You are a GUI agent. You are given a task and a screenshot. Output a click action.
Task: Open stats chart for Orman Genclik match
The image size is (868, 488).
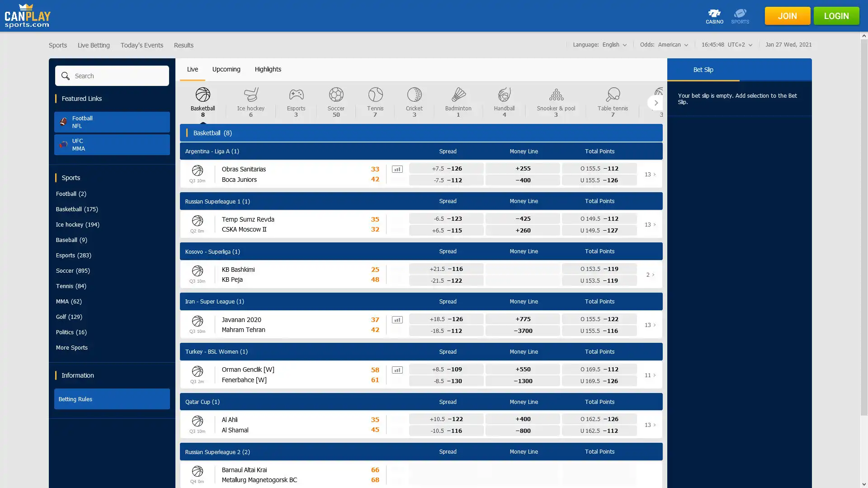[x=397, y=370]
